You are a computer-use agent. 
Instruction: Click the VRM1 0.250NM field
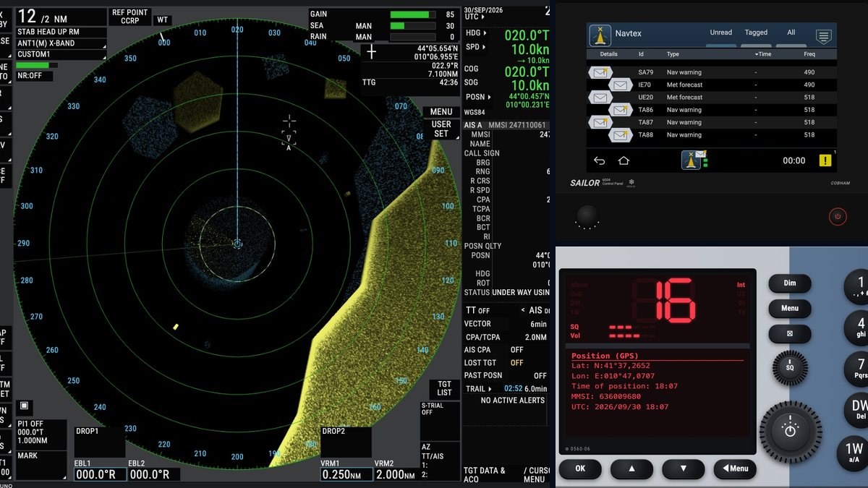(347, 474)
